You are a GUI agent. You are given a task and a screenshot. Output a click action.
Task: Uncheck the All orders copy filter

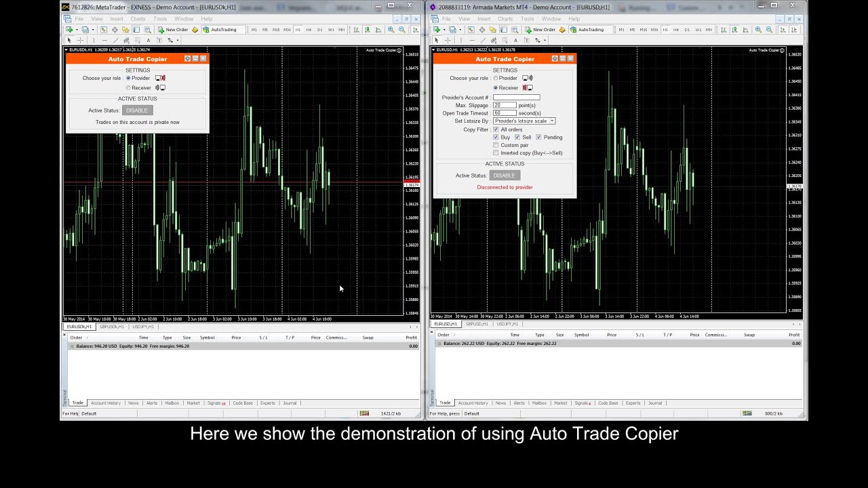tap(496, 129)
